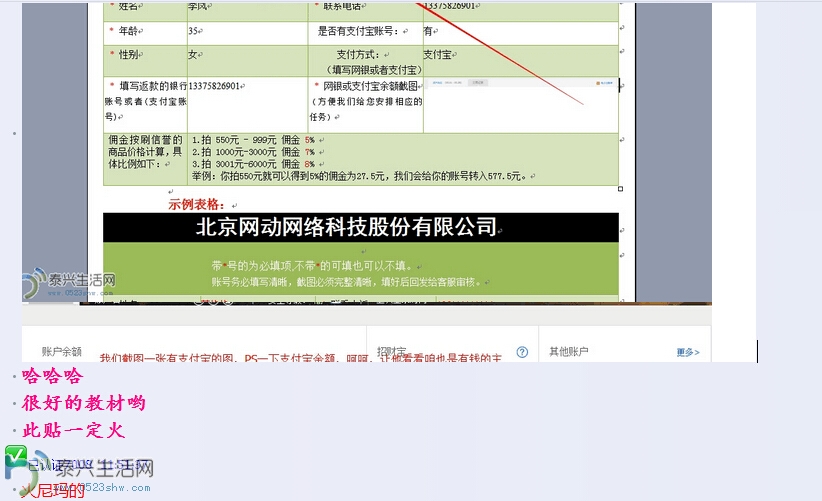Screen dimensions: 822x501
Task: Select the 其他账户 section label
Action: pos(569,352)
